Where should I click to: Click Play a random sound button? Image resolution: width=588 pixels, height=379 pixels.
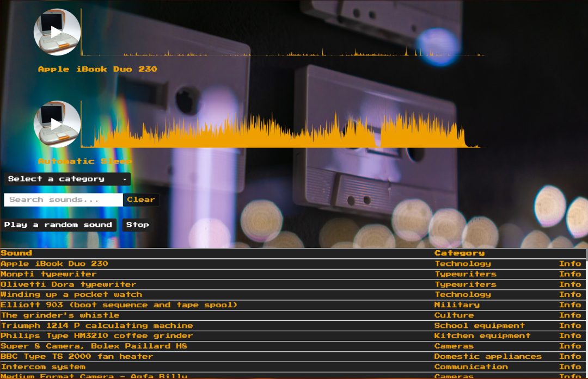click(58, 225)
